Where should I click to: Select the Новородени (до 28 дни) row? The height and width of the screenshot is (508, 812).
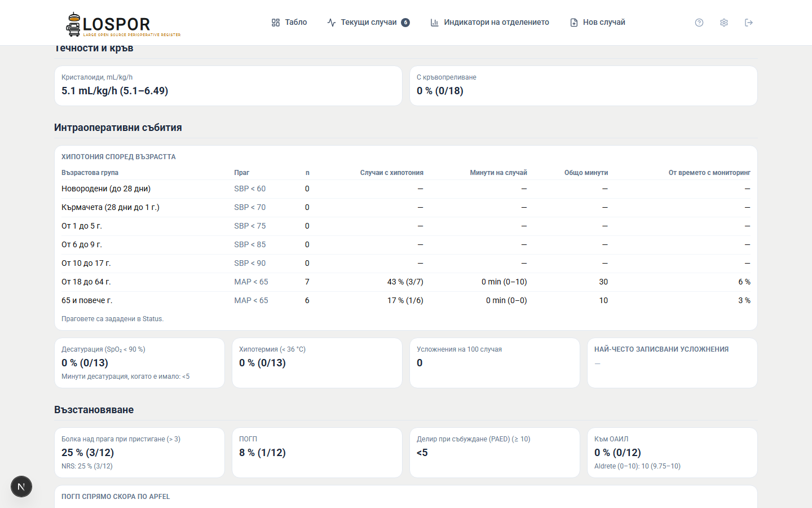click(x=406, y=189)
